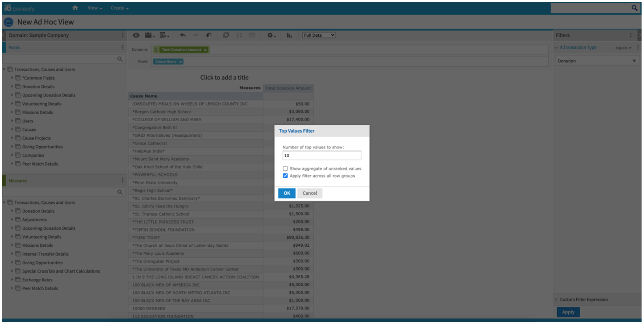644x325 pixels.
Task: Open the canvas options gear icon
Action: tap(270, 35)
